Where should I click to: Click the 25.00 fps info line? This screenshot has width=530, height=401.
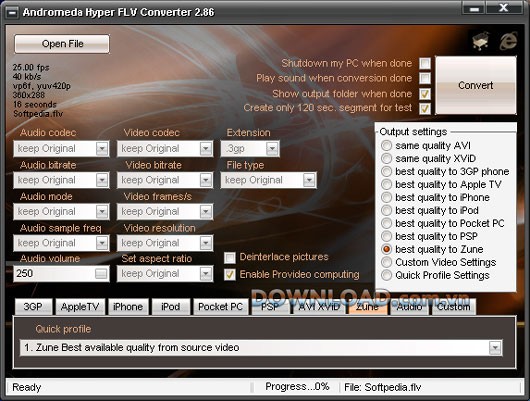(x=31, y=68)
